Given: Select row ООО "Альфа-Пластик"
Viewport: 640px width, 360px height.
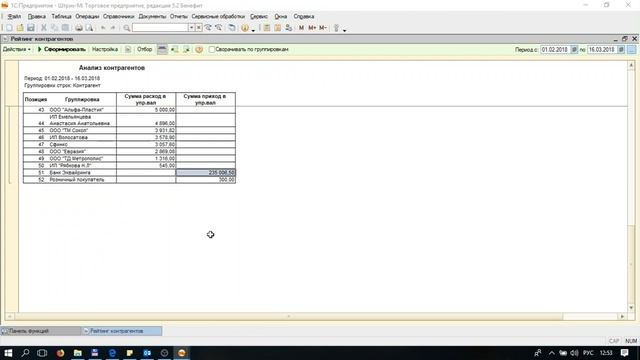Looking at the screenshot, I should [129, 110].
